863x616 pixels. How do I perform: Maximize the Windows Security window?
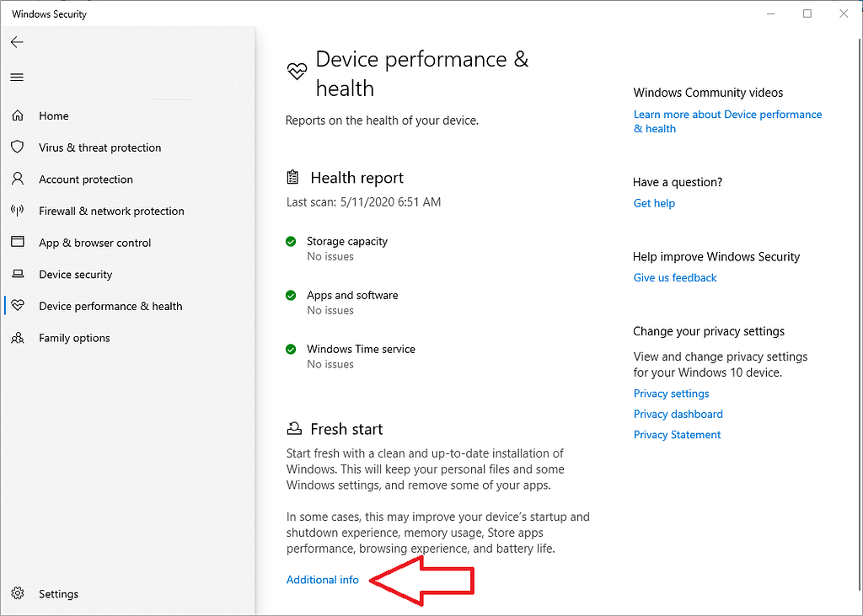807,13
